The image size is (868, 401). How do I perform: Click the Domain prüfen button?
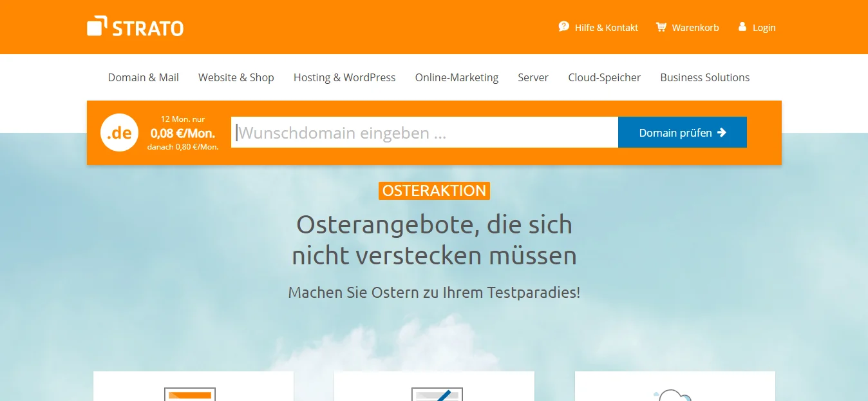pos(683,132)
